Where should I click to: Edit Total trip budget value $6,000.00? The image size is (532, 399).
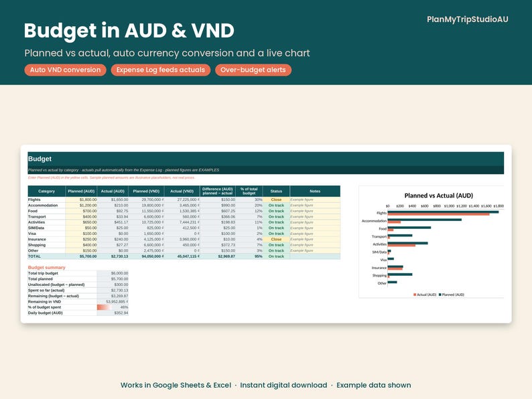[x=113, y=273]
